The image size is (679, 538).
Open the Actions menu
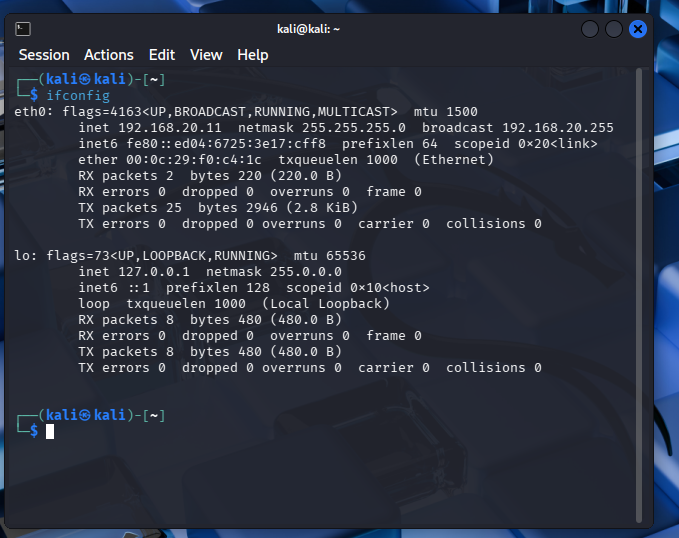coord(109,55)
